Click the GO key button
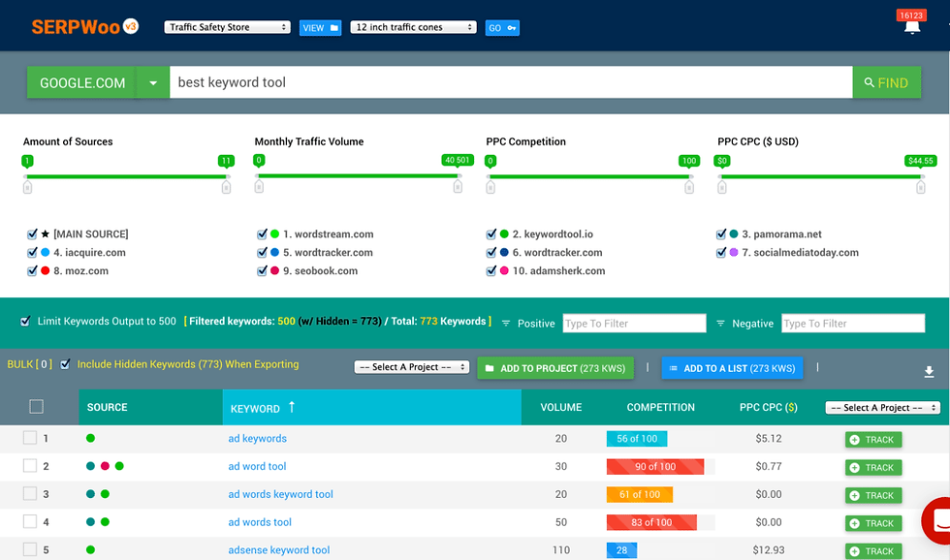Viewport: 950px width, 560px height. 502,28
